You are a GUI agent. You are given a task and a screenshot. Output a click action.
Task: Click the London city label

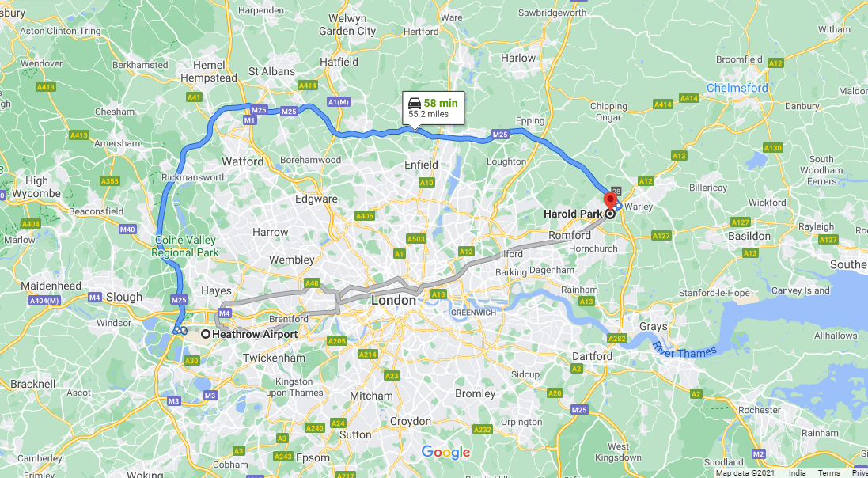[x=393, y=301]
